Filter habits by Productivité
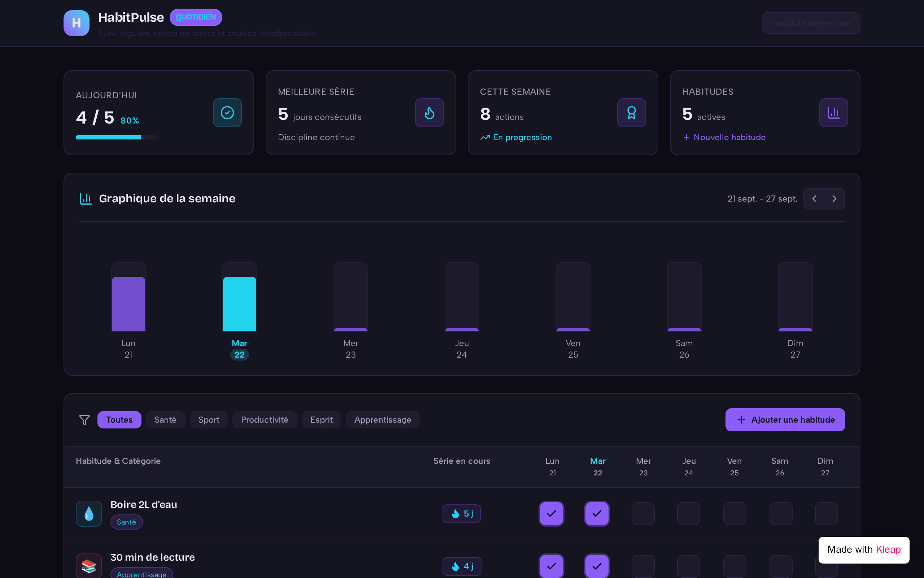924x578 pixels. tap(265, 420)
